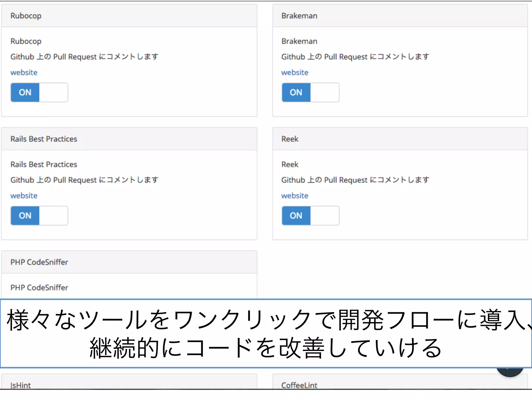
Task: Select the PHP CodeSniffer card header
Action: click(x=129, y=262)
